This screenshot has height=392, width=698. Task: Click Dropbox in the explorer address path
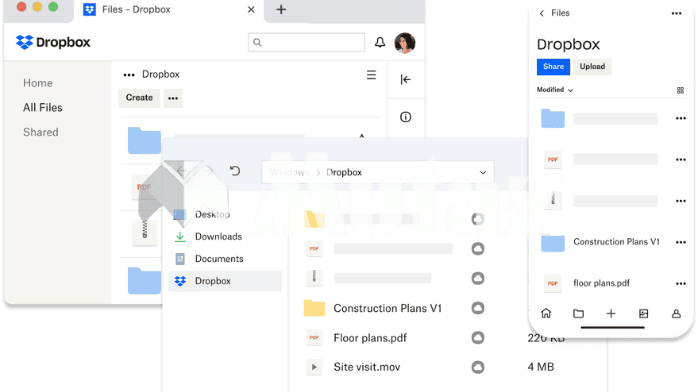(344, 172)
